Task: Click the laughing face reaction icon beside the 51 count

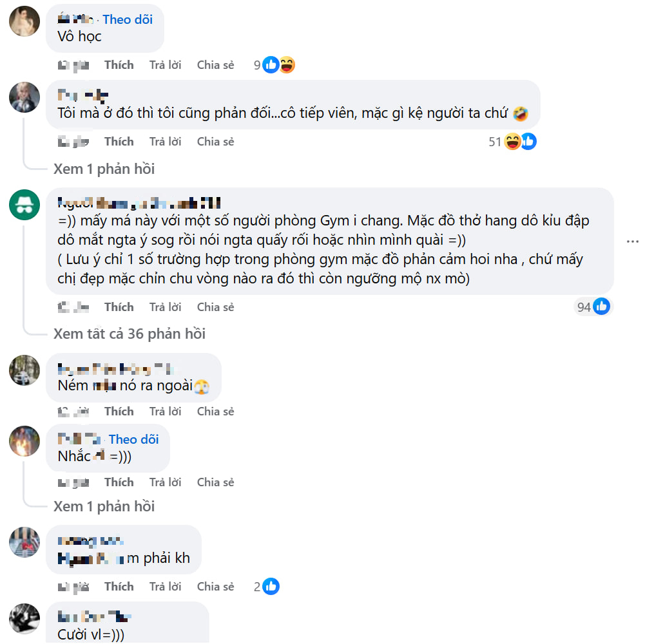Action: [x=513, y=141]
